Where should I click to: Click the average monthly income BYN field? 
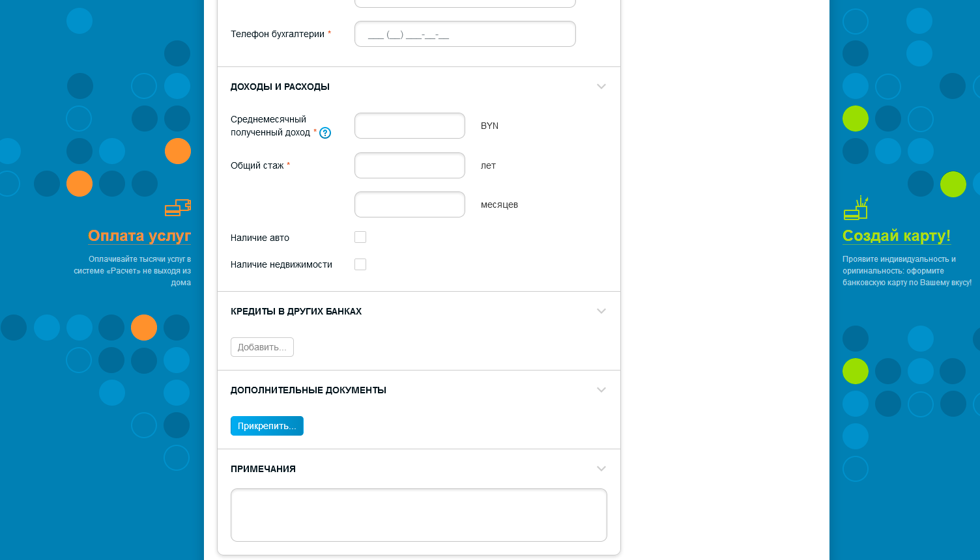410,126
